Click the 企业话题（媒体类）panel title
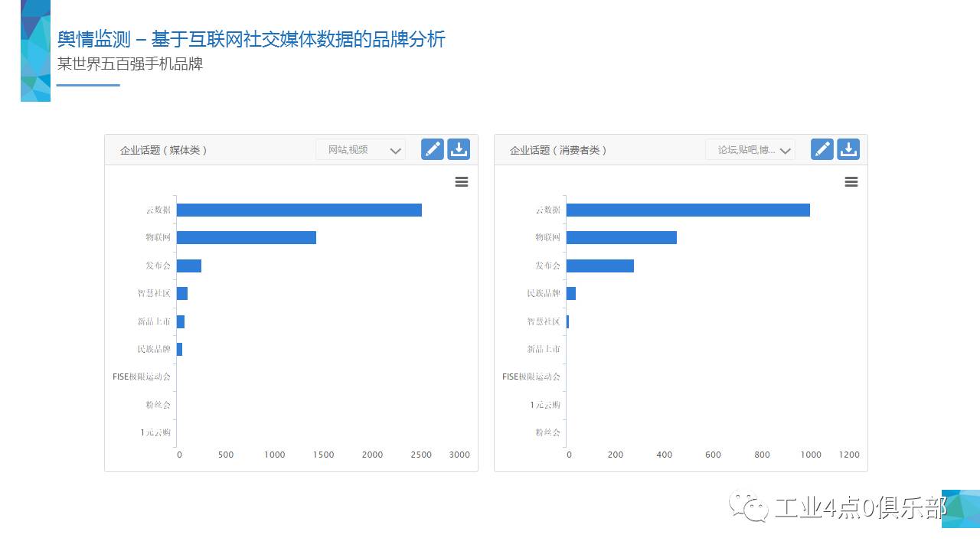Image resolution: width=980 pixels, height=551 pixels. [164, 150]
